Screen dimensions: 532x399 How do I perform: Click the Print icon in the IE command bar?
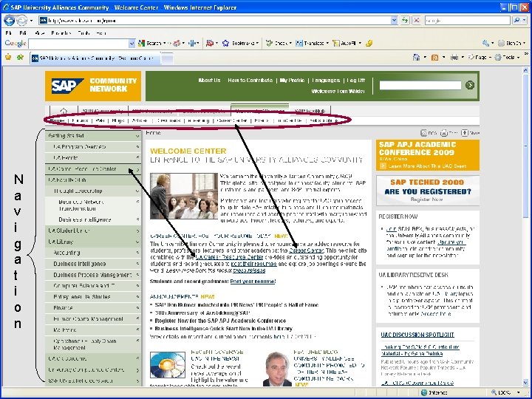point(454,58)
